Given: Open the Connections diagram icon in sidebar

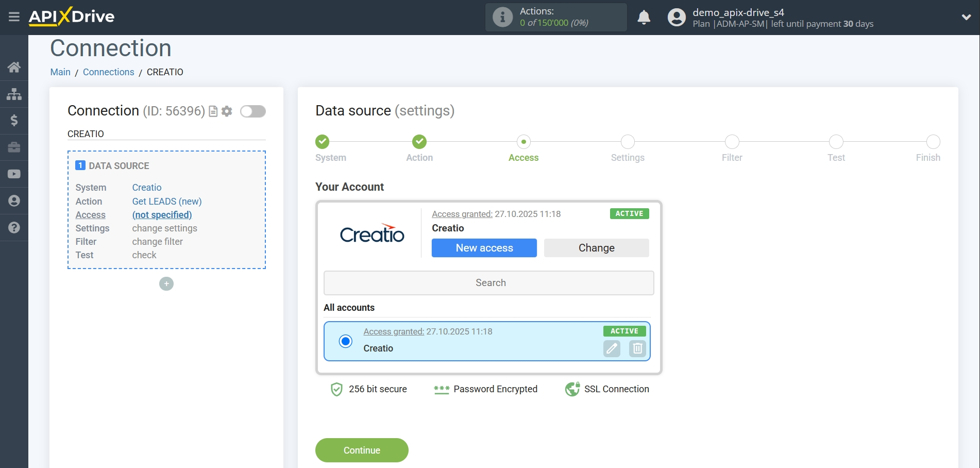Looking at the screenshot, I should click(14, 94).
